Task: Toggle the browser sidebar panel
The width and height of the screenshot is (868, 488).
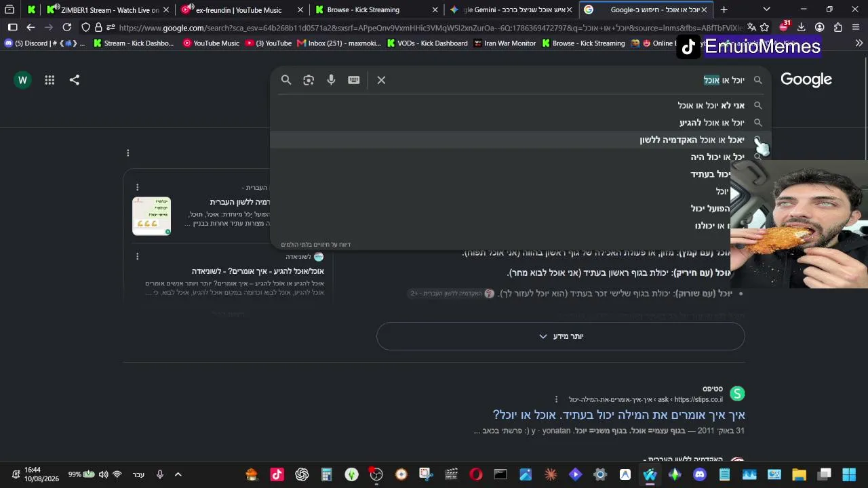Action: (12, 27)
